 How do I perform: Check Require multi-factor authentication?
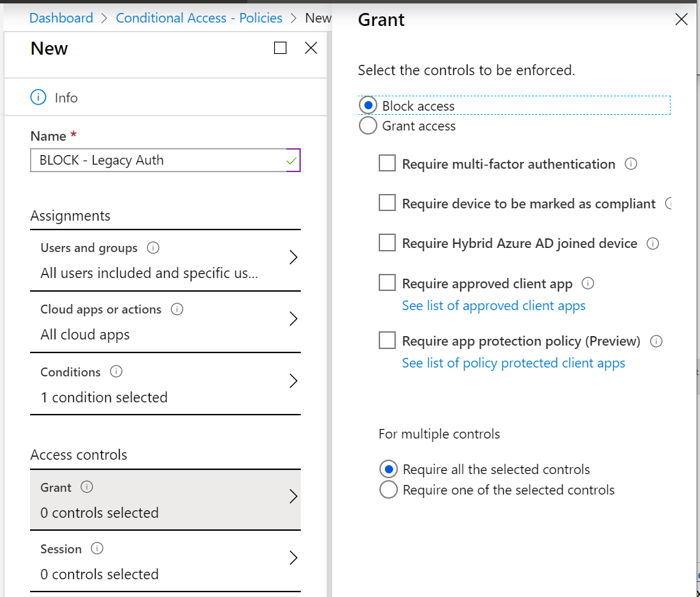[x=387, y=163]
